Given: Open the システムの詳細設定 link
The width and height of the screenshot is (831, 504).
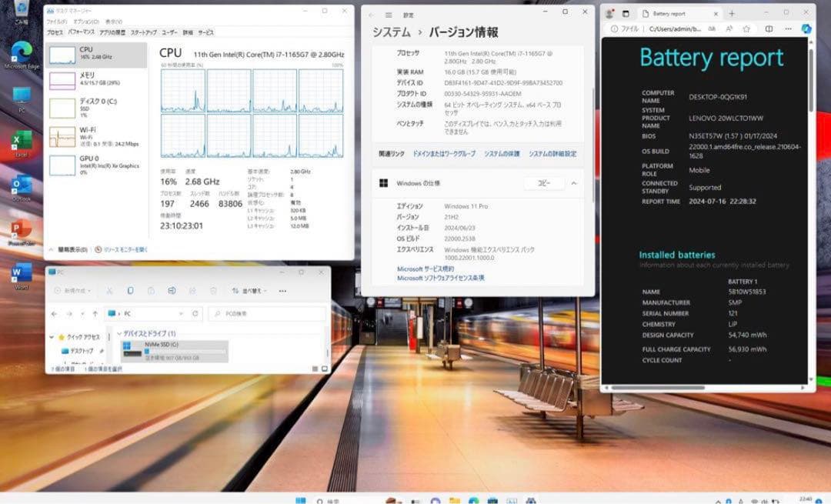Looking at the screenshot, I should click(x=552, y=154).
